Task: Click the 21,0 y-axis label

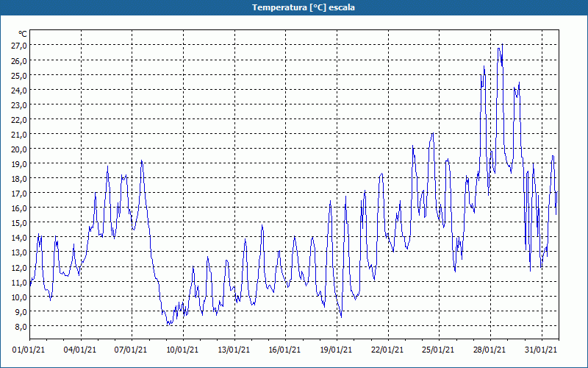Action: pyautogui.click(x=19, y=135)
